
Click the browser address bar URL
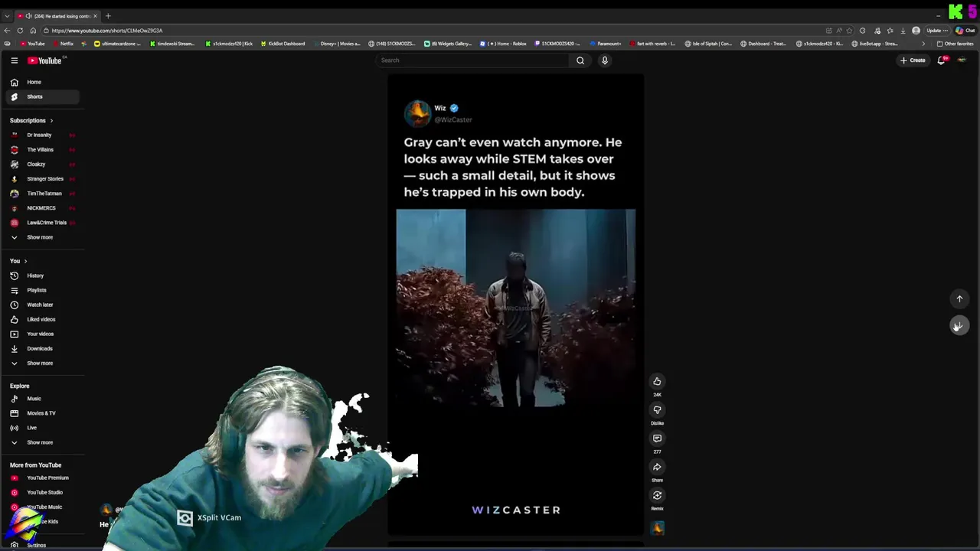pos(107,31)
